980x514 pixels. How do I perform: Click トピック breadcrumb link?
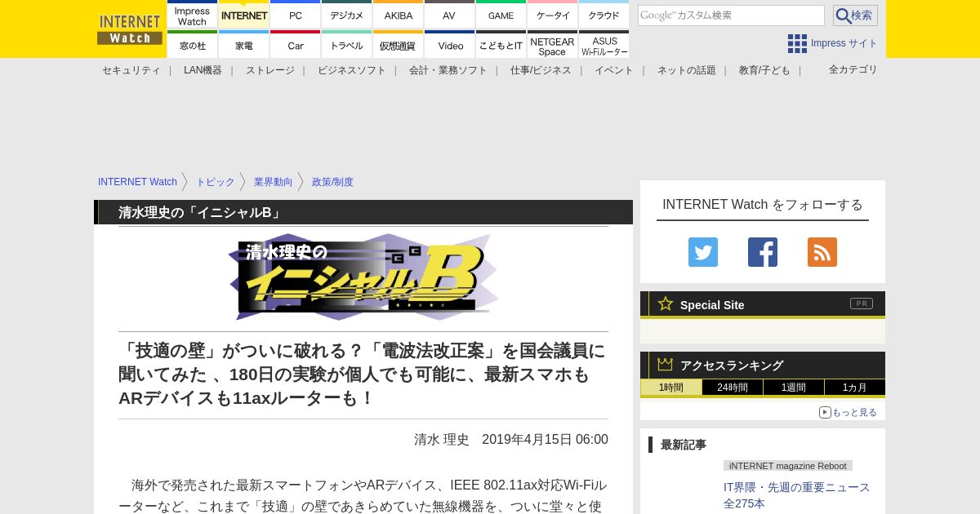pyautogui.click(x=216, y=182)
